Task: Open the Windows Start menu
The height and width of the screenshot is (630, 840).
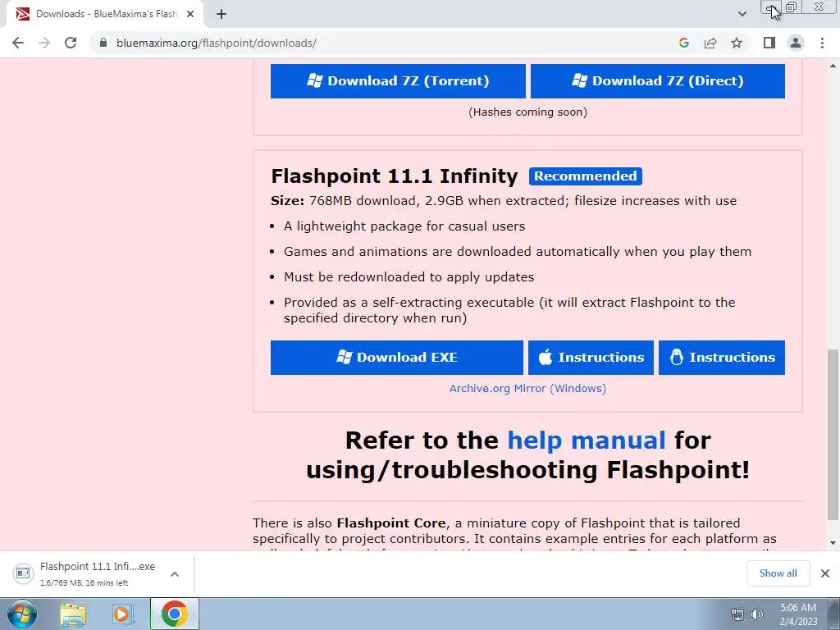Action: click(x=21, y=614)
